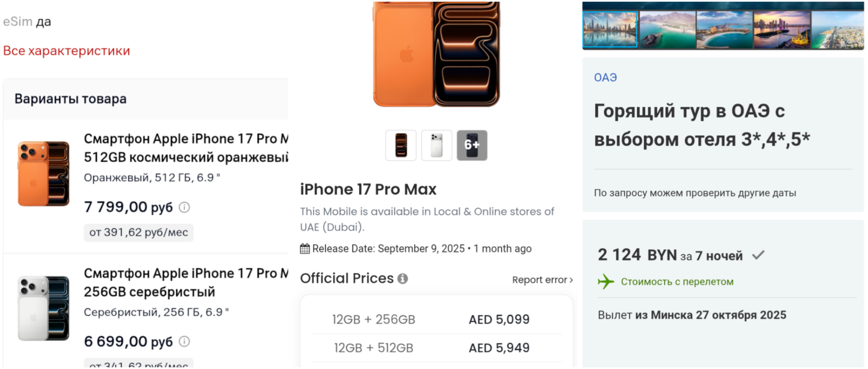This screenshot has height=369, width=868.
Task: Click the от 391,62 руб/мес installment badge
Action: (x=138, y=232)
